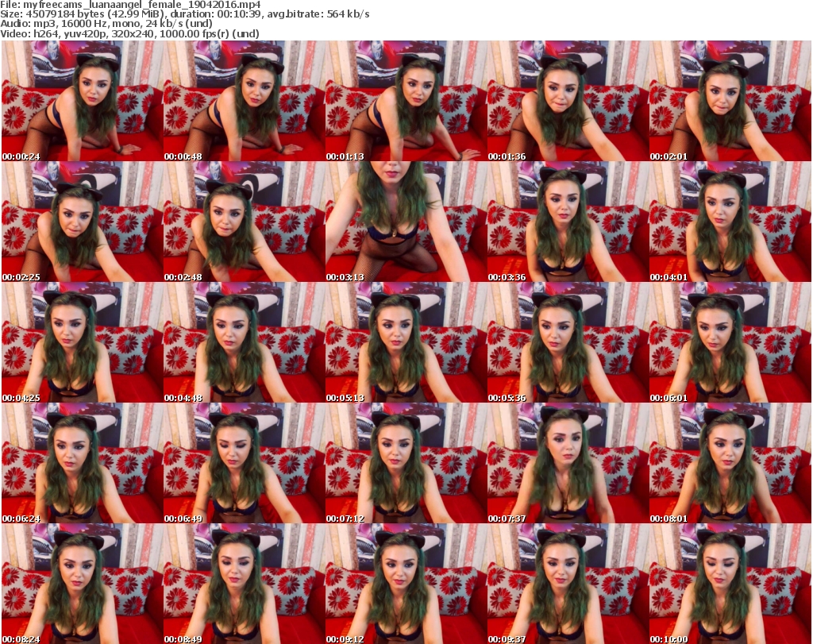This screenshot has height=644, width=813.
Task: Pick the frame stamped 00:04:48
Action: (244, 342)
